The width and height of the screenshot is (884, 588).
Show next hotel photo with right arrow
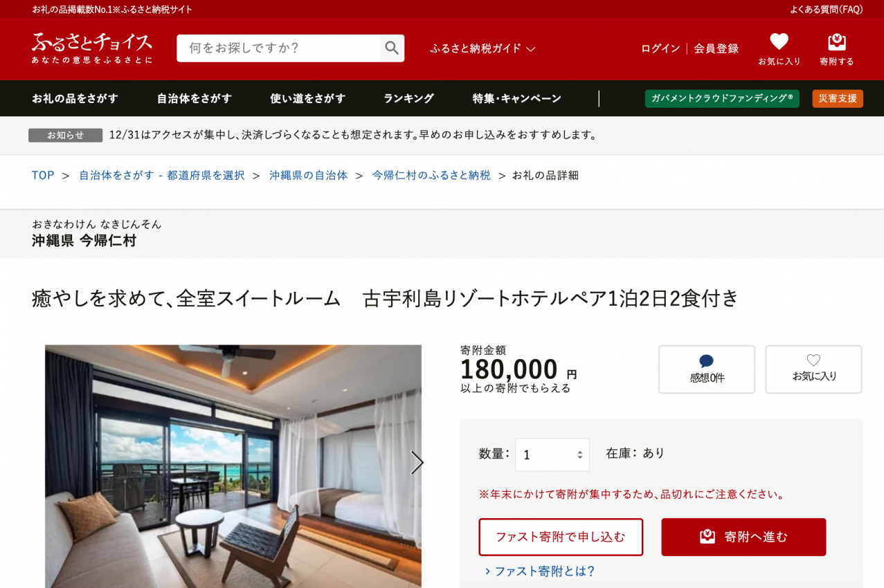coord(417,463)
